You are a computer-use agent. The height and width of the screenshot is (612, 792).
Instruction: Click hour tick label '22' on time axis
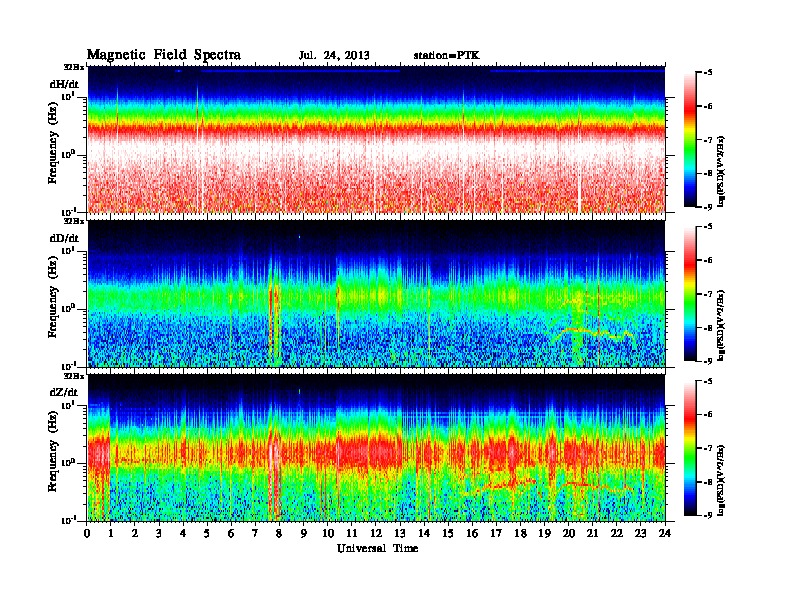coord(617,533)
